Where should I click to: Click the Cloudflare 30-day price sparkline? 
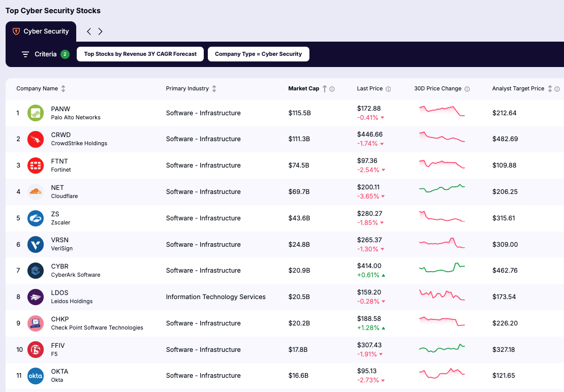pyautogui.click(x=442, y=188)
